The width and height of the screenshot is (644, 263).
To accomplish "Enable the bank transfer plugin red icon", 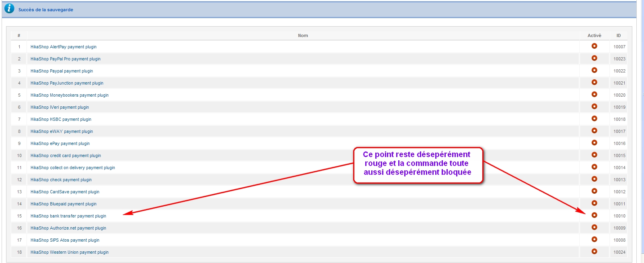I will (594, 215).
